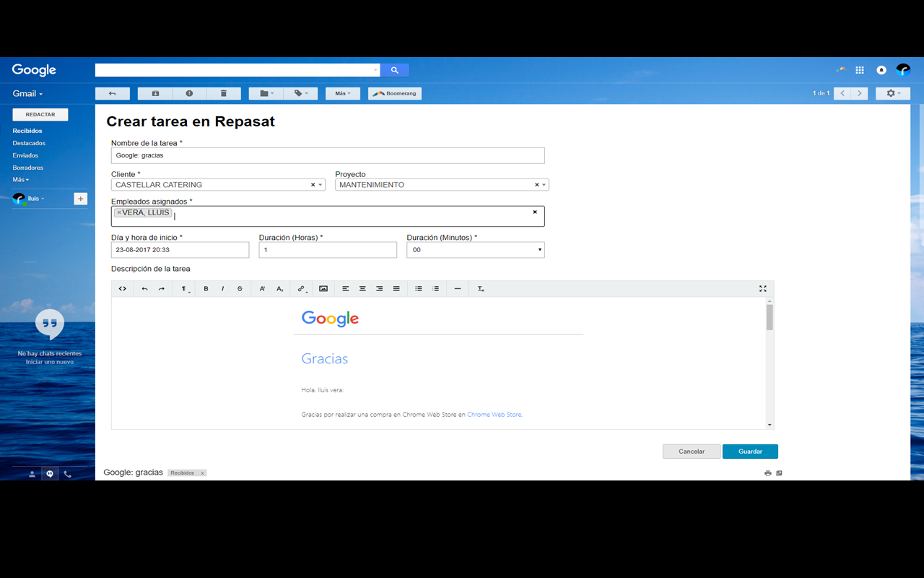
Task: Switch to Hangouts conversations tab
Action: pos(50,475)
